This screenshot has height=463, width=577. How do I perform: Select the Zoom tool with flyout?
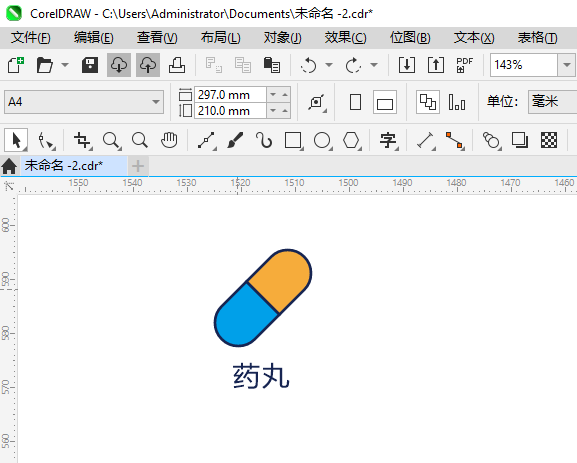pos(111,141)
